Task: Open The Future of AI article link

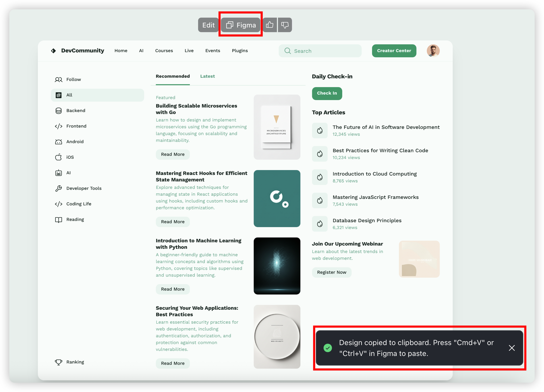Action: [x=386, y=127]
